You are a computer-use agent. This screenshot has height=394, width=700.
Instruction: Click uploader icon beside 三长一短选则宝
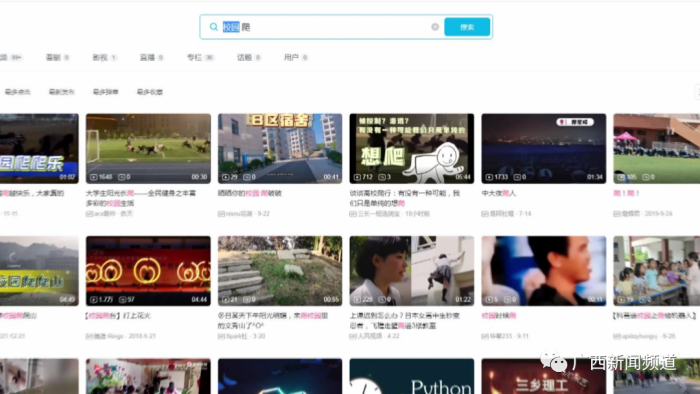[x=353, y=214]
